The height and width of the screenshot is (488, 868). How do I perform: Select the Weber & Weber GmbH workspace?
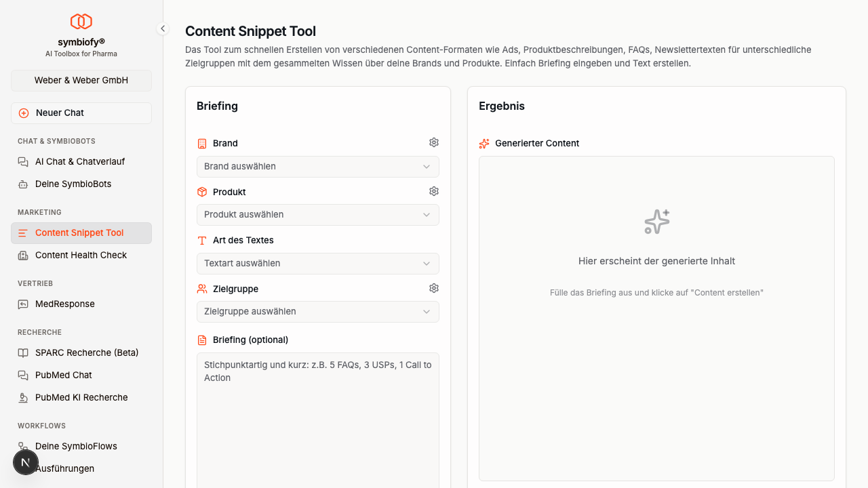pyautogui.click(x=81, y=80)
